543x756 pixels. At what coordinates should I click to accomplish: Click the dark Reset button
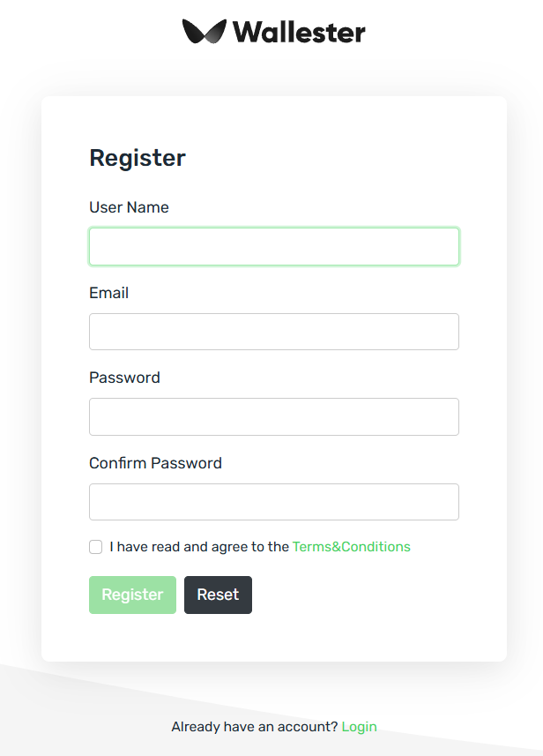218,595
